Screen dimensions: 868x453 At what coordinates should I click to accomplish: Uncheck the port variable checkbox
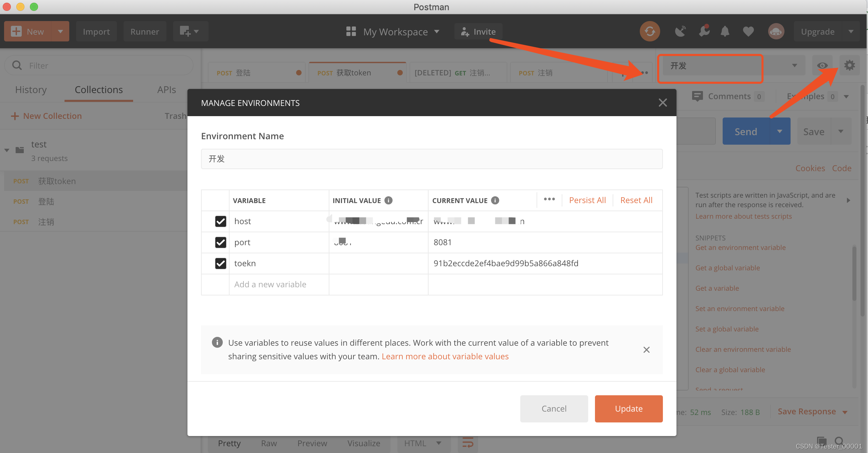(220, 242)
